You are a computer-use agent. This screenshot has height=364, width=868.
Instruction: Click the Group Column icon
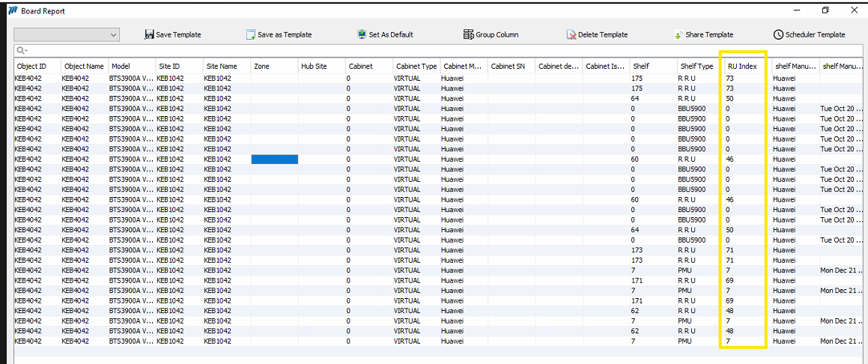coord(468,34)
